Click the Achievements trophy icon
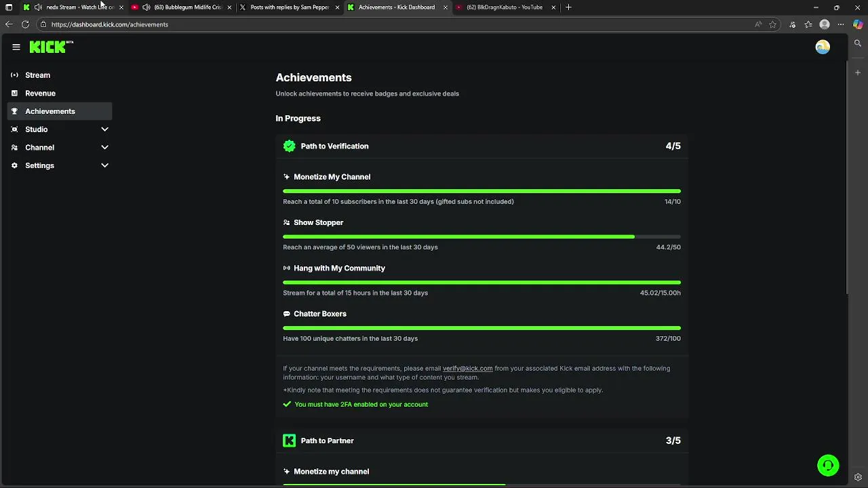868x488 pixels. (x=14, y=111)
